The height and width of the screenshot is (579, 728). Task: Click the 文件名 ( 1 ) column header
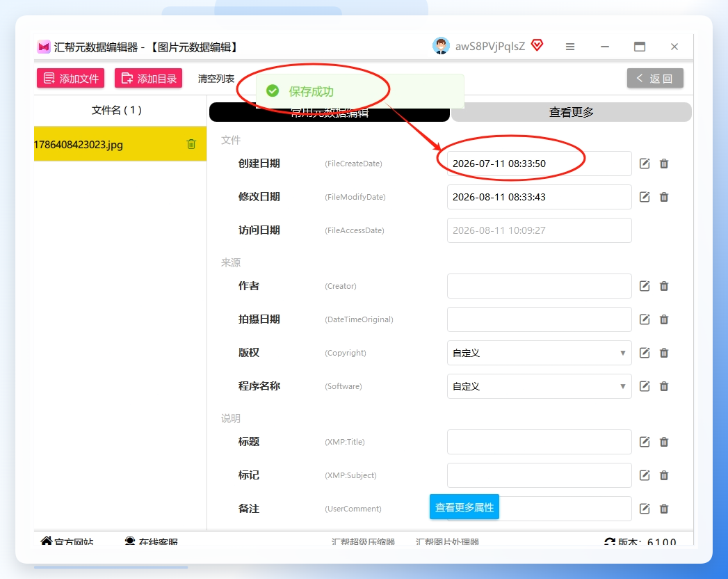tap(117, 110)
